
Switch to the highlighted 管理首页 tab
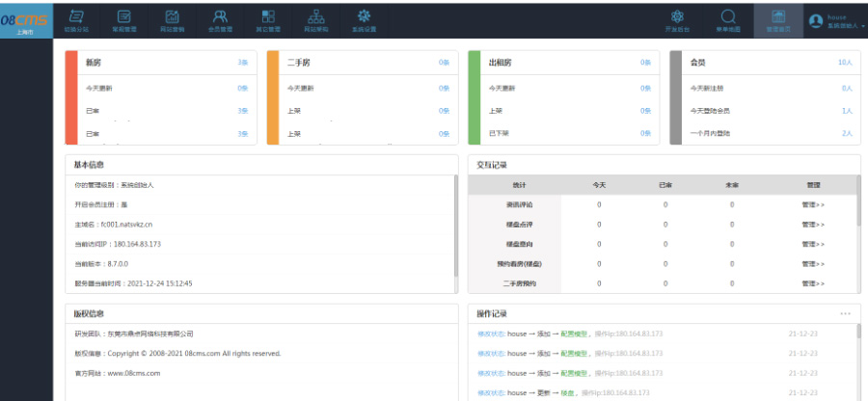coord(778,19)
